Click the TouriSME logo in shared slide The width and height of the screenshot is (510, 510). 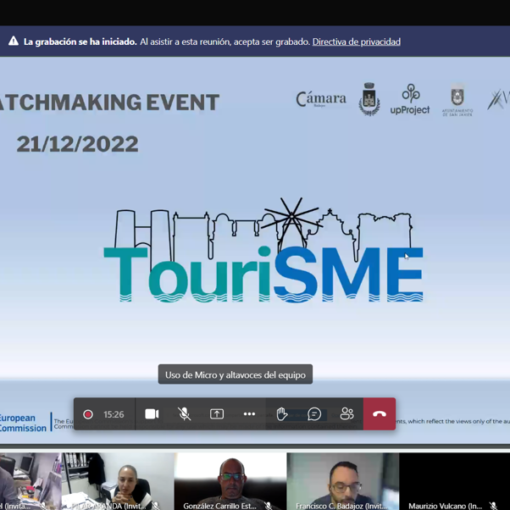263,250
